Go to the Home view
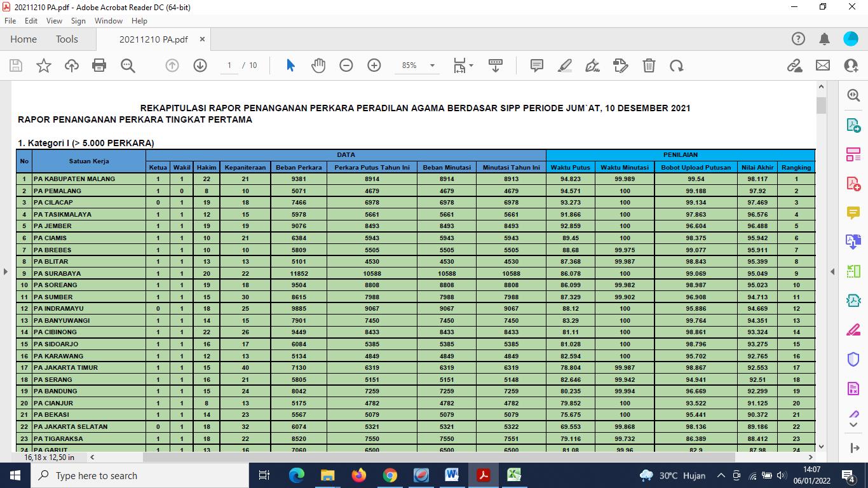 point(24,39)
